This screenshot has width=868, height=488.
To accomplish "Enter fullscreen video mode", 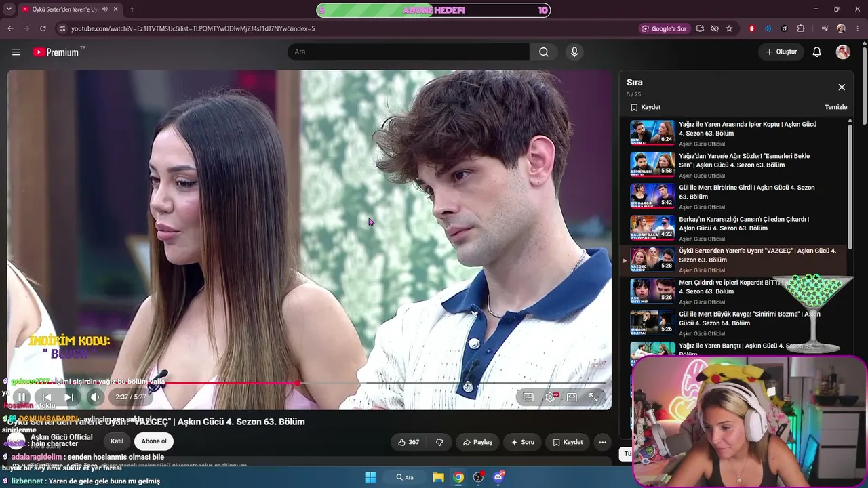I will click(593, 397).
